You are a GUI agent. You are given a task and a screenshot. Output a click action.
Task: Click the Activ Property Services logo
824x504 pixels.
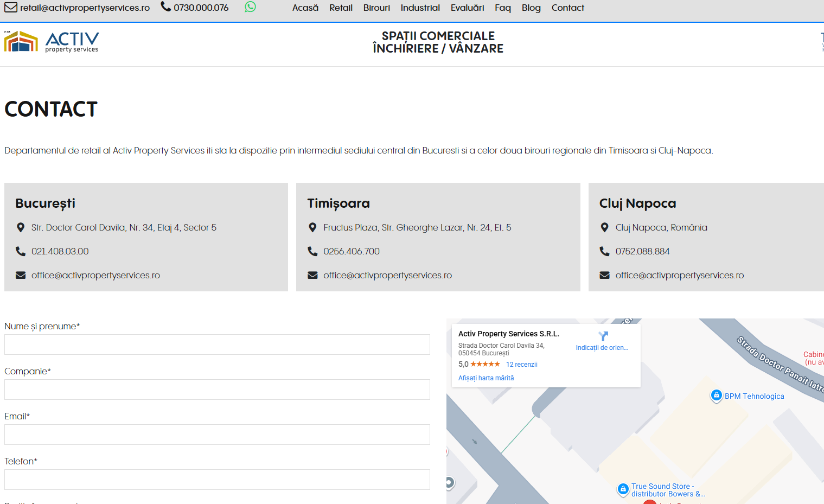[x=52, y=42]
